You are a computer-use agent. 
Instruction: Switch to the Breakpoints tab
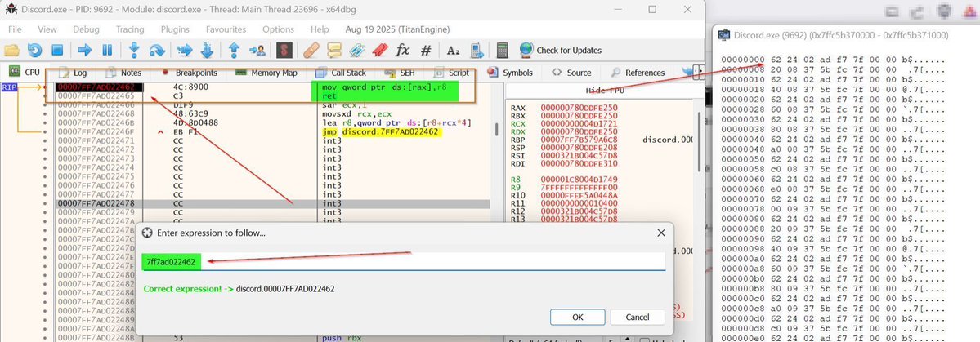pyautogui.click(x=189, y=73)
